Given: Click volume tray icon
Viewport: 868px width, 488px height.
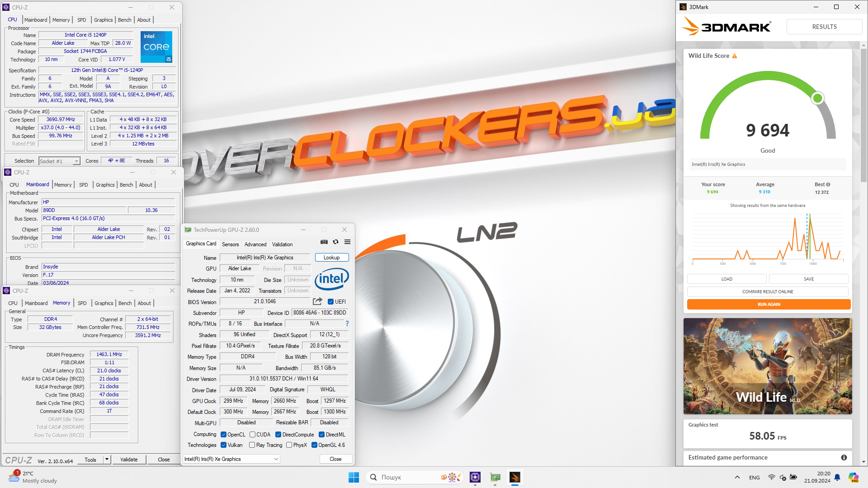Looking at the screenshot, I should tap(783, 477).
